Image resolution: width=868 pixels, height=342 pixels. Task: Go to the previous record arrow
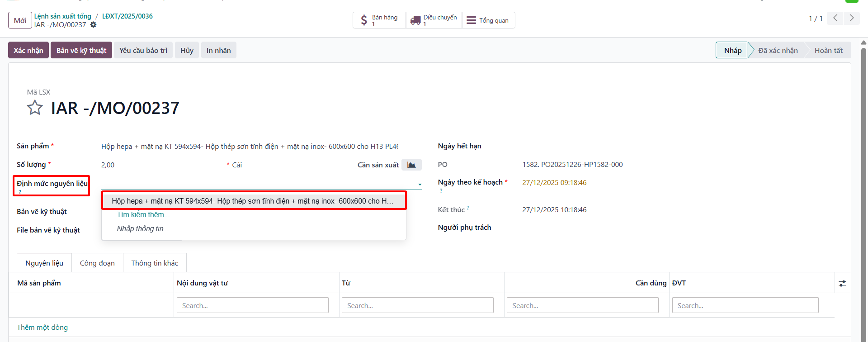[x=835, y=18]
